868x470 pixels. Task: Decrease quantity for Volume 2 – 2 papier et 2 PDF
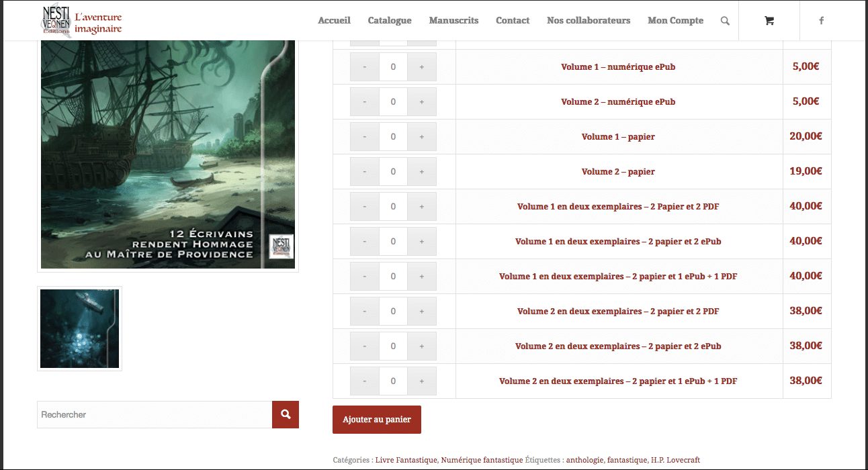pos(365,312)
